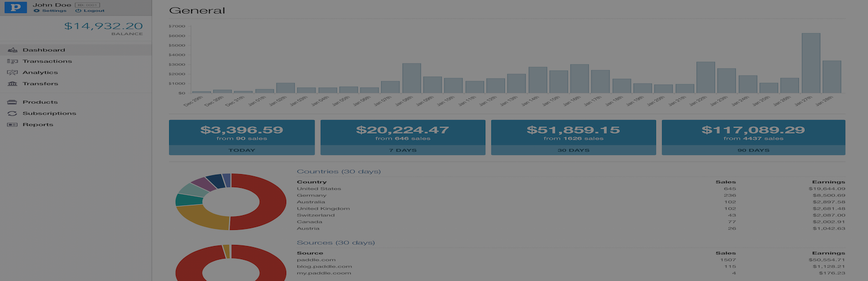Click the Switzerland country row
Image resolution: width=868 pixels, height=281 pixels.
coord(571,215)
